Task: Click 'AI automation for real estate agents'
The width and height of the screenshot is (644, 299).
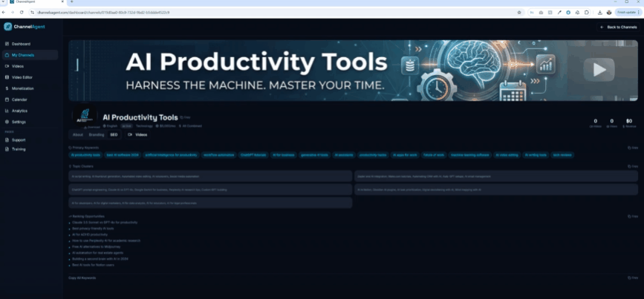Action: [x=97, y=253]
